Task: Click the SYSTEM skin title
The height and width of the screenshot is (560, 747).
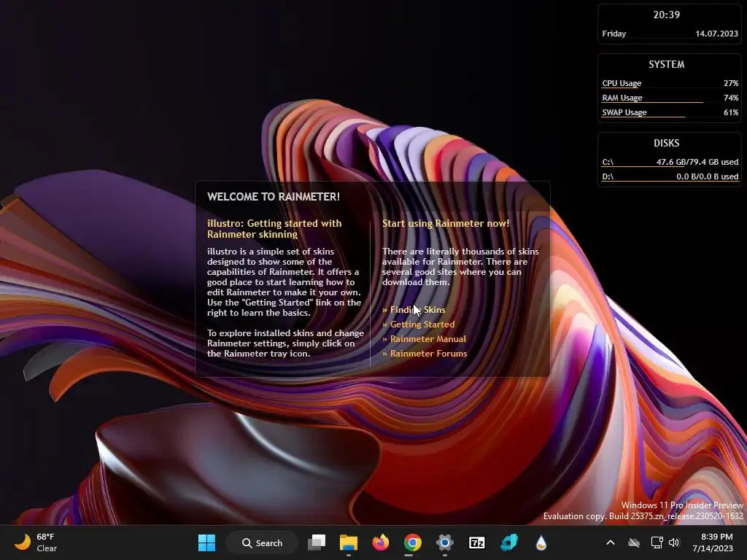Action: tap(666, 64)
